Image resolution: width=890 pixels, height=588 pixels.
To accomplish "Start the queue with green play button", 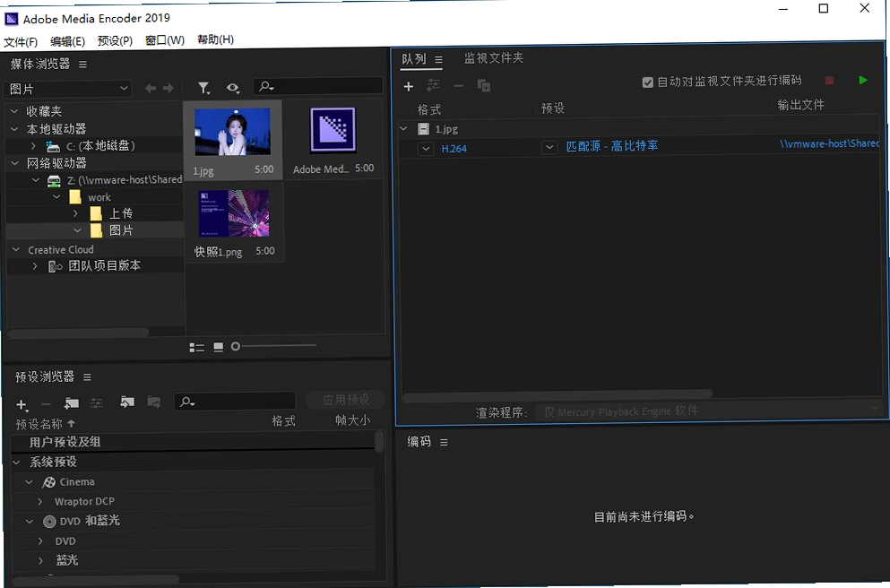I will tap(863, 80).
